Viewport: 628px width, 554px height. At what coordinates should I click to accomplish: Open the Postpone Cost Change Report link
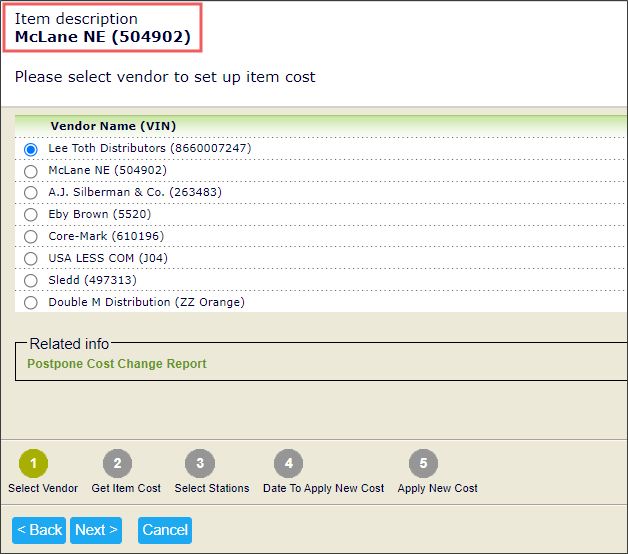pos(117,364)
